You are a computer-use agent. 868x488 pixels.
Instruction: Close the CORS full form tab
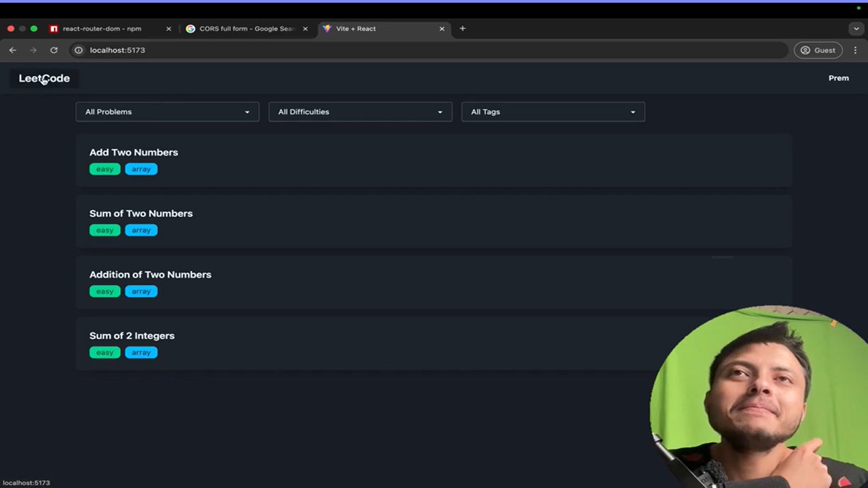click(x=305, y=29)
